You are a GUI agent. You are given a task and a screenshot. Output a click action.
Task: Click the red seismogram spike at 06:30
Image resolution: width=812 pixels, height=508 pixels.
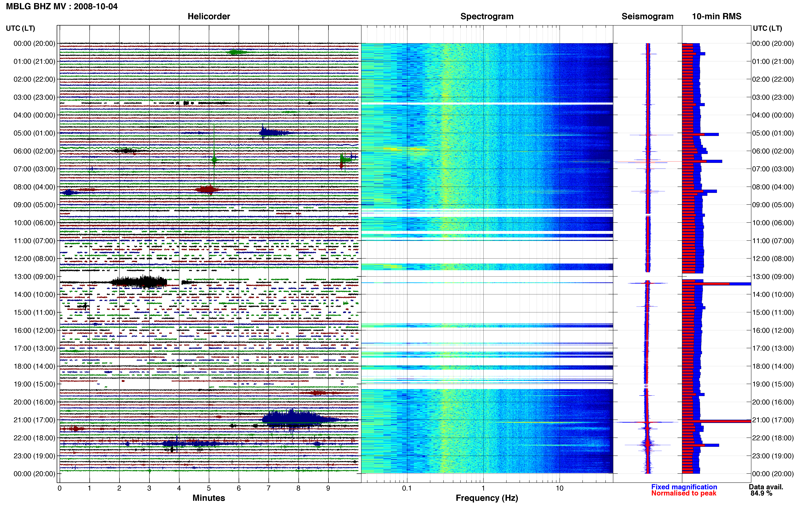[648, 162]
